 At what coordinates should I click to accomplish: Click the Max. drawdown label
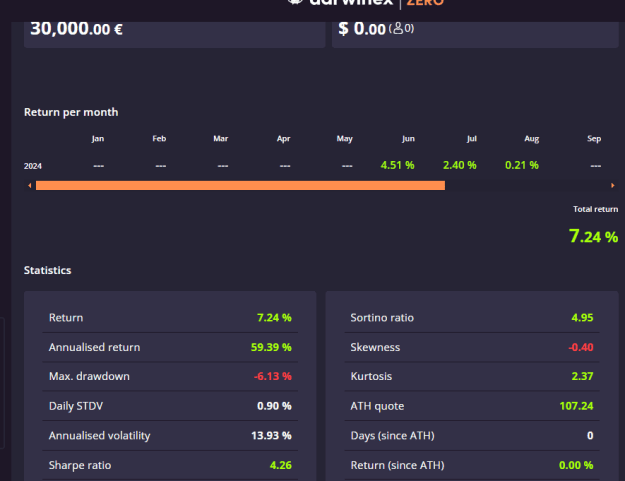[x=89, y=376]
